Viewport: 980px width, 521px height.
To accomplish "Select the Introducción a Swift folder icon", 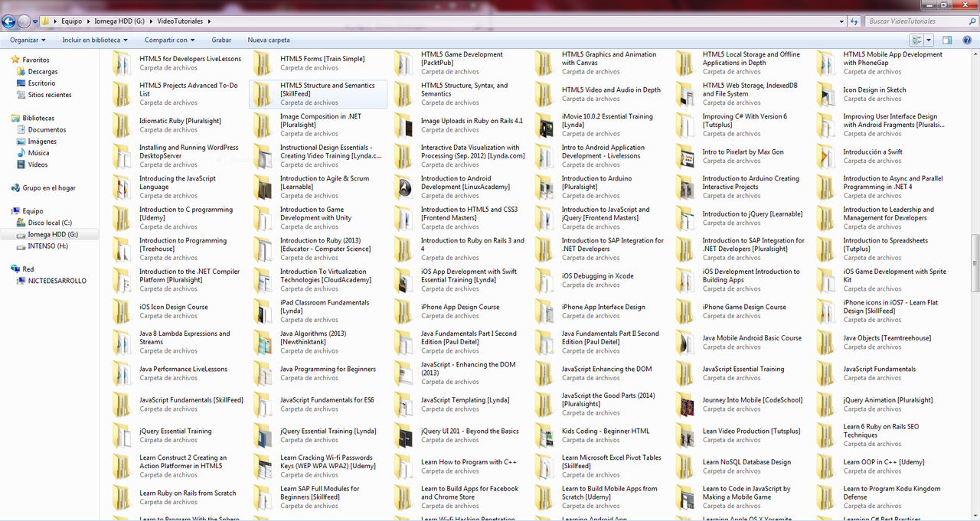I will pyautogui.click(x=827, y=156).
